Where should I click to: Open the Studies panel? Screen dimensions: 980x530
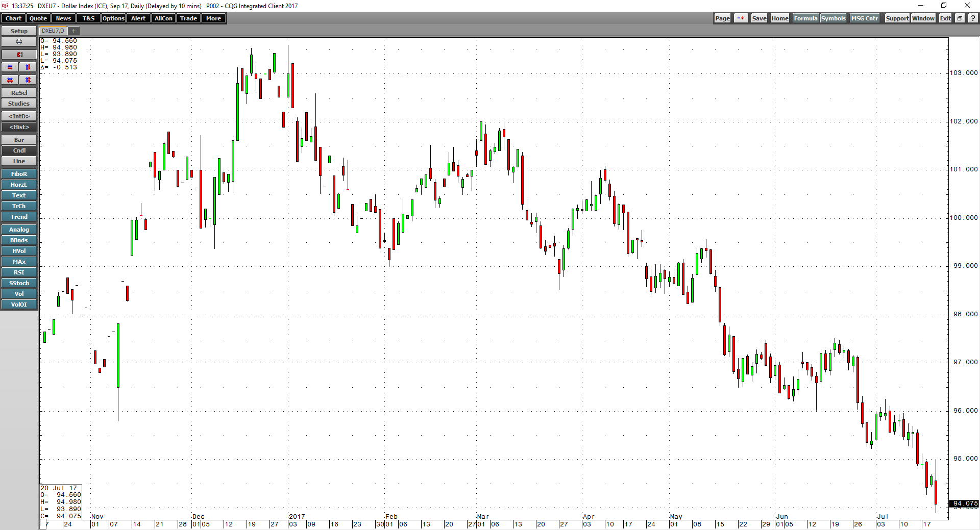[x=19, y=104]
